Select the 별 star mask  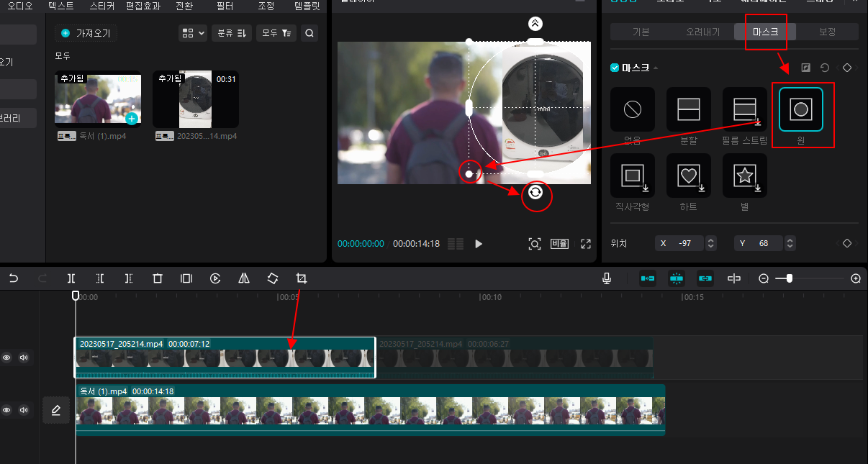[745, 176]
